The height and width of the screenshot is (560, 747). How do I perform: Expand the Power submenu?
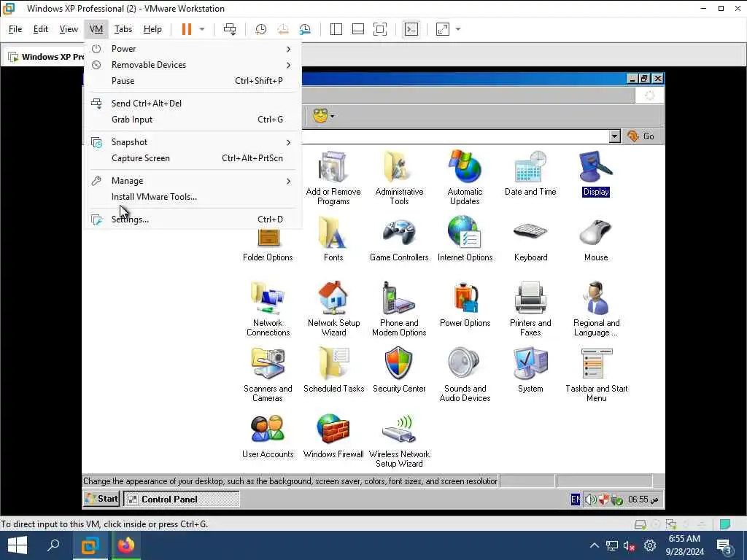[x=193, y=49]
